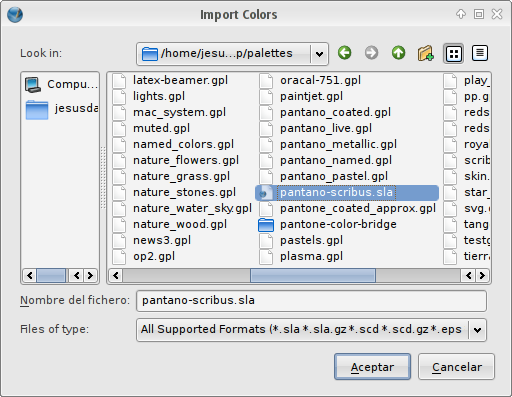Screen dimensions: 512x397
Task: Click the highlighted pantano-scribus.sla file
Action: click(x=347, y=193)
